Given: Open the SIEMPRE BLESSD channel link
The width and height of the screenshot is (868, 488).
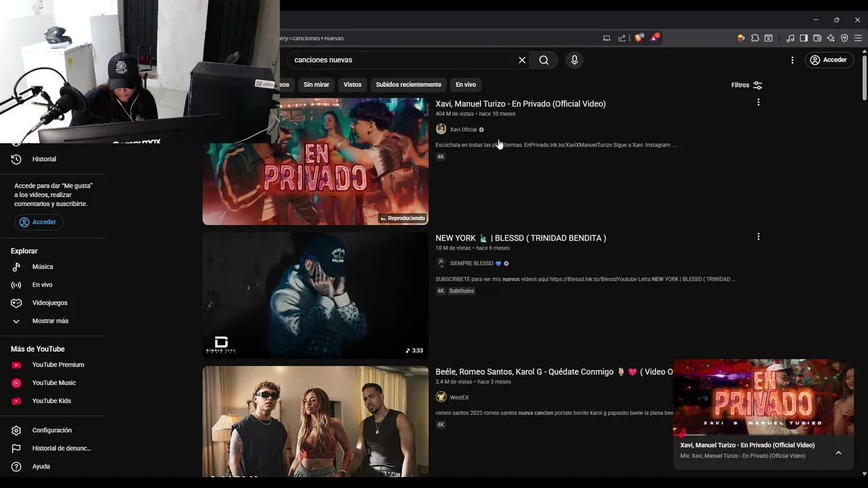Looking at the screenshot, I should pos(471,264).
